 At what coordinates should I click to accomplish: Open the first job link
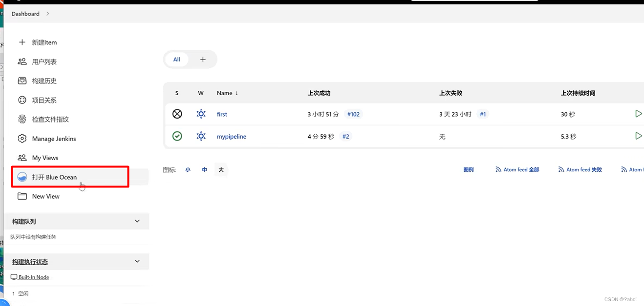222,114
